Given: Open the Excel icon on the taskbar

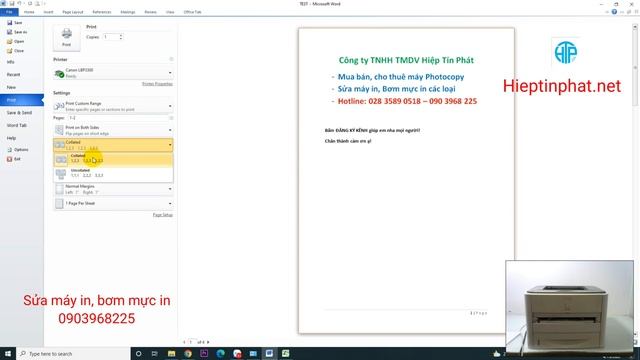Looking at the screenshot, I should point(285,353).
